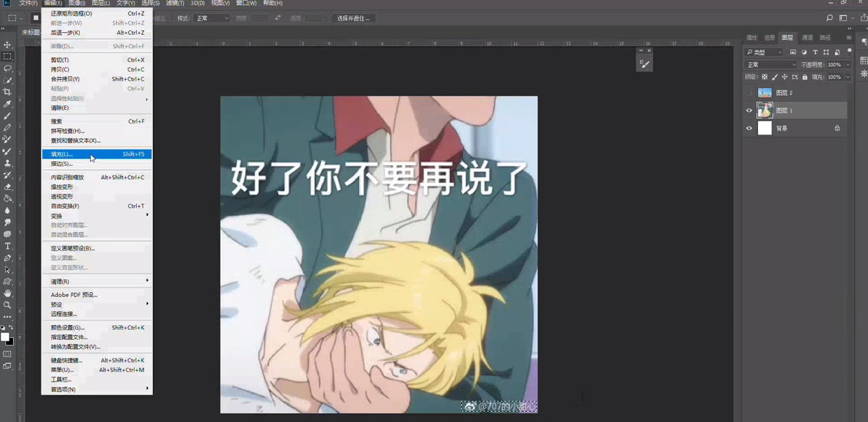Image resolution: width=868 pixels, height=422 pixels.
Task: Click the search icon in options bar
Action: coord(829,18)
